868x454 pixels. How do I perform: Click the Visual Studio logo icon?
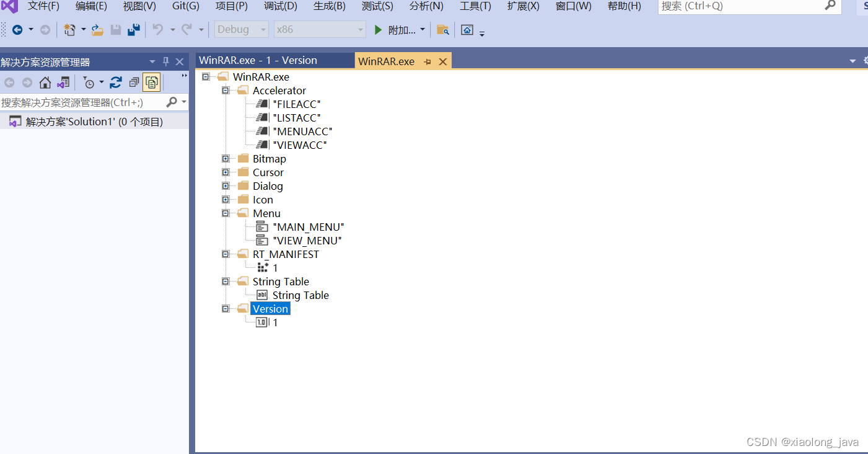click(9, 6)
